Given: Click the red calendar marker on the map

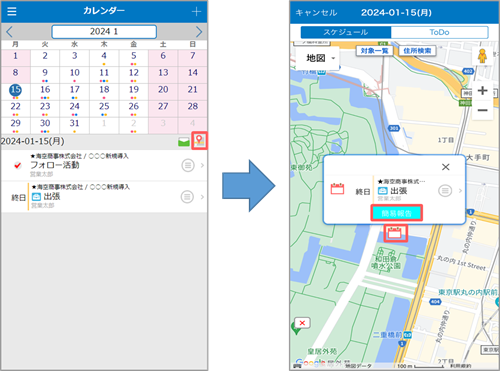Looking at the screenshot, I should [x=395, y=233].
